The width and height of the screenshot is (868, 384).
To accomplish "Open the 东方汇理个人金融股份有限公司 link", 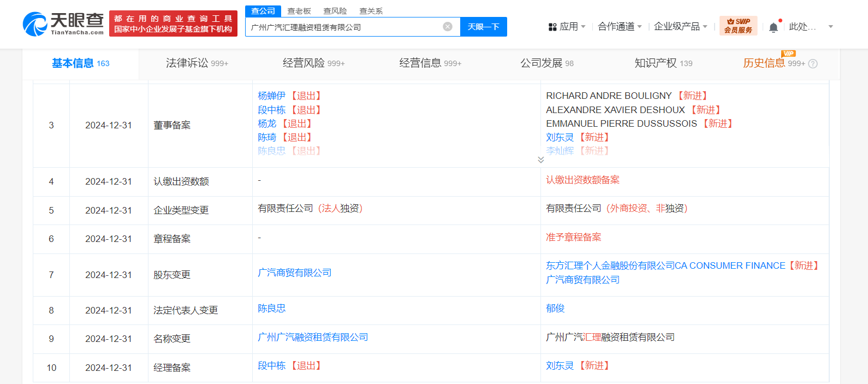I will [665, 265].
